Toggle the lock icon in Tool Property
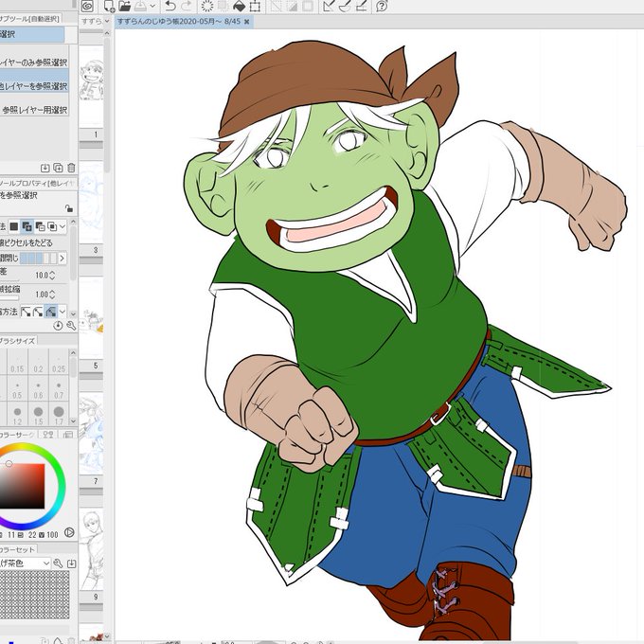Screen dimensions: 644x644 69,208
